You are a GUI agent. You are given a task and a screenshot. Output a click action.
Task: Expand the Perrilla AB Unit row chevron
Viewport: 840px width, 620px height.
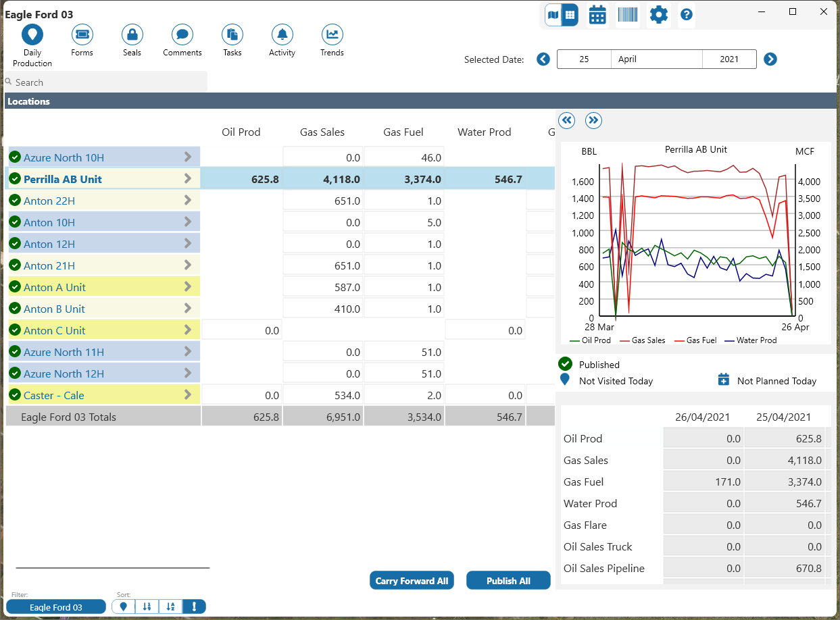188,179
